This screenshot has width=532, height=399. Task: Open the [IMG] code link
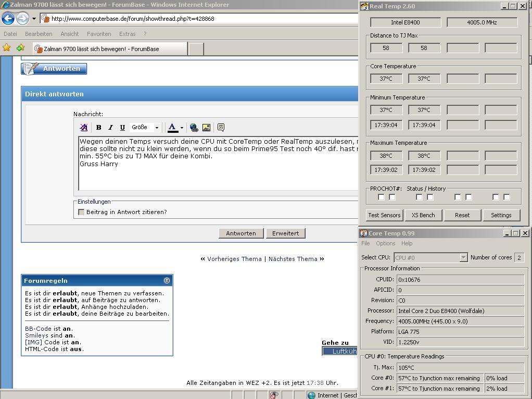point(34,342)
